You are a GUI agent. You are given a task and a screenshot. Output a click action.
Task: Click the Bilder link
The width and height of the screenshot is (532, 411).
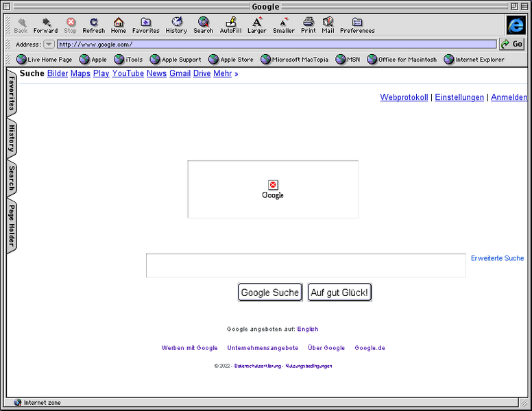coord(58,73)
